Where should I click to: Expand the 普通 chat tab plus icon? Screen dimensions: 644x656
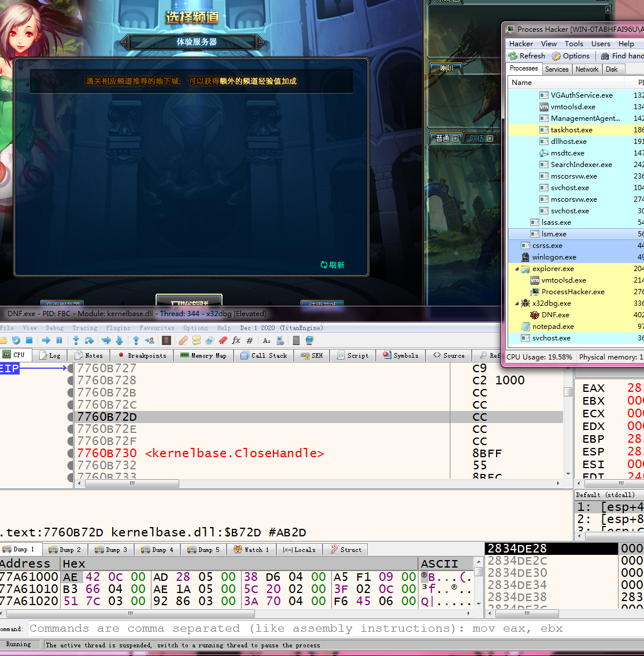pos(456,138)
